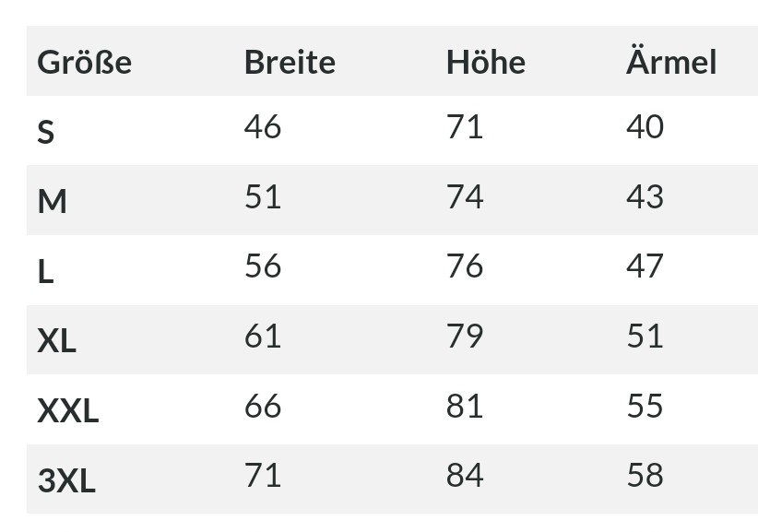The image size is (758, 532).
Task: Click Breite value 61 in XL row
Action: [x=263, y=336]
